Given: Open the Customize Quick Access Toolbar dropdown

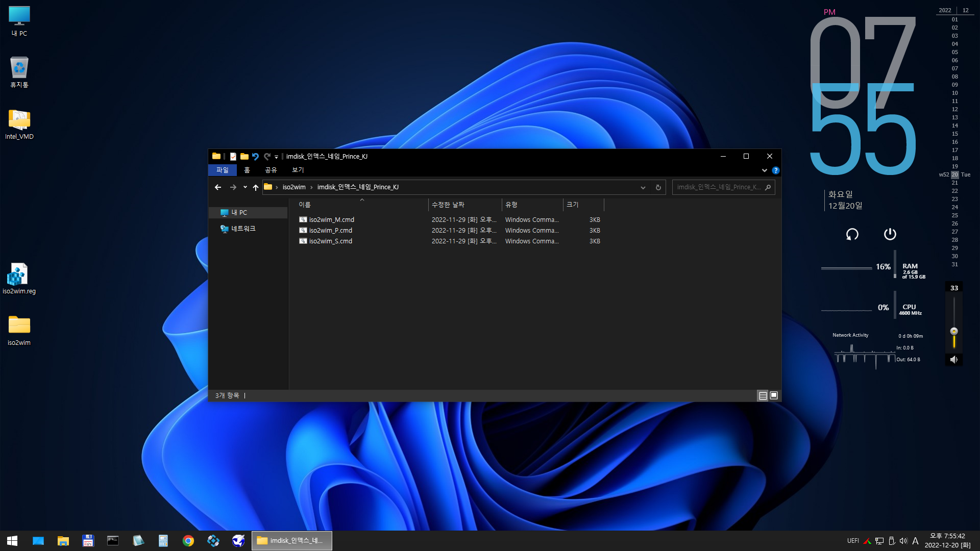Looking at the screenshot, I should point(276,157).
